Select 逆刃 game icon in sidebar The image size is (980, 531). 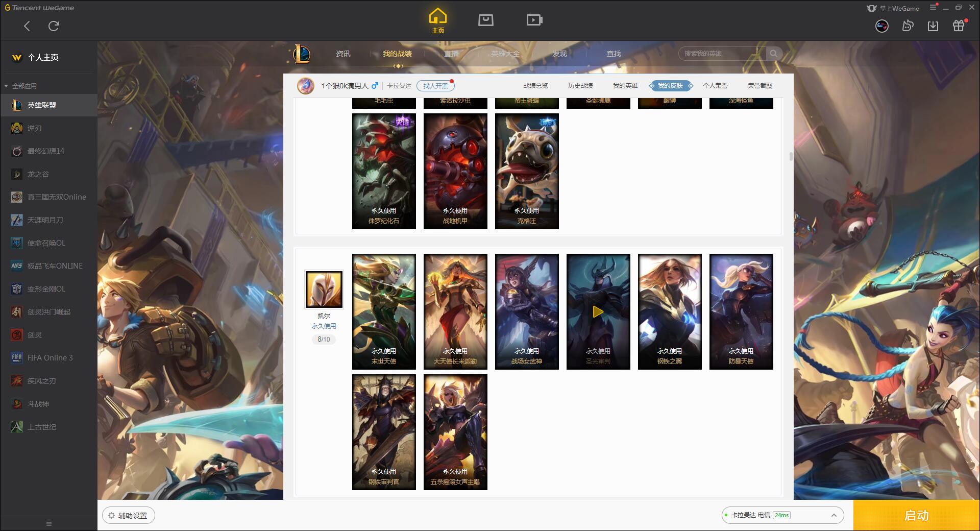(x=17, y=128)
